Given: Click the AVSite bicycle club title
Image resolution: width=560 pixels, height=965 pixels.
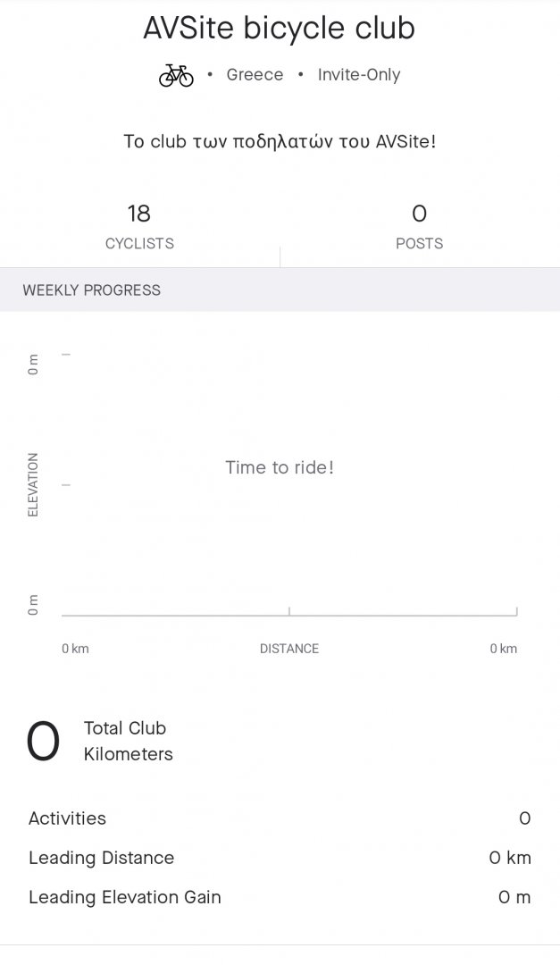Looking at the screenshot, I should [x=280, y=29].
